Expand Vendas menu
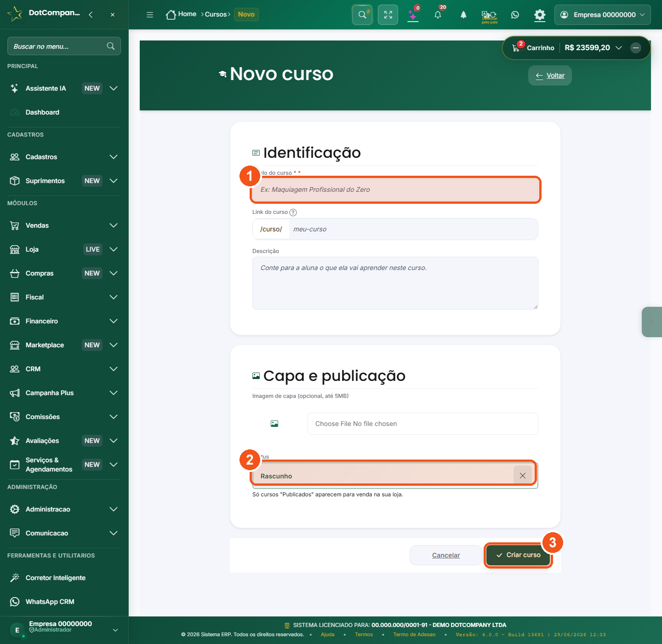 114,225
